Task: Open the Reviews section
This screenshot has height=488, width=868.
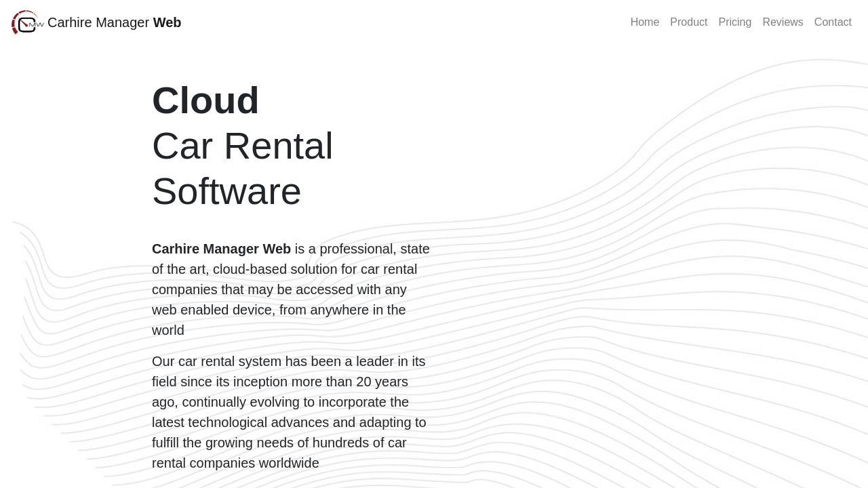Action: pyautogui.click(x=783, y=22)
